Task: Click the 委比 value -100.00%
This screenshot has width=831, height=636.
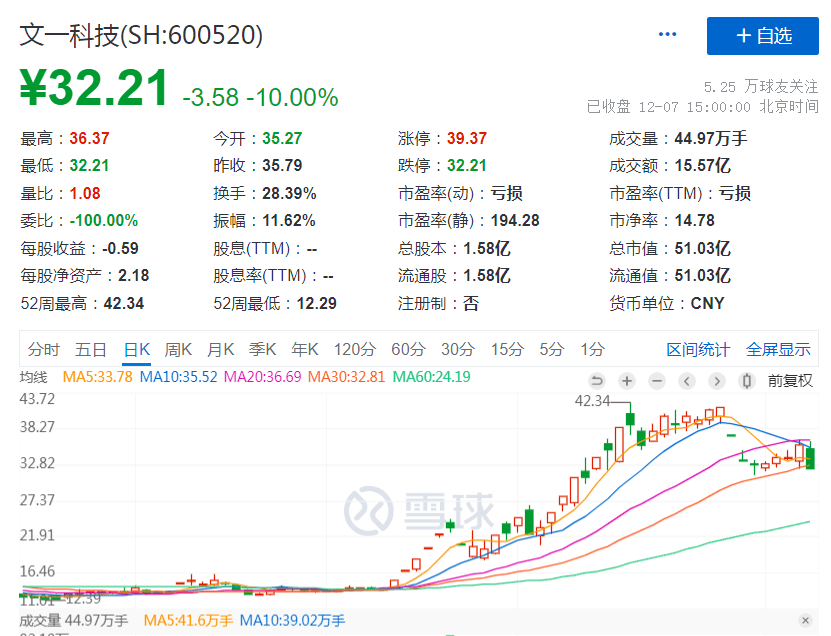Action: point(104,220)
